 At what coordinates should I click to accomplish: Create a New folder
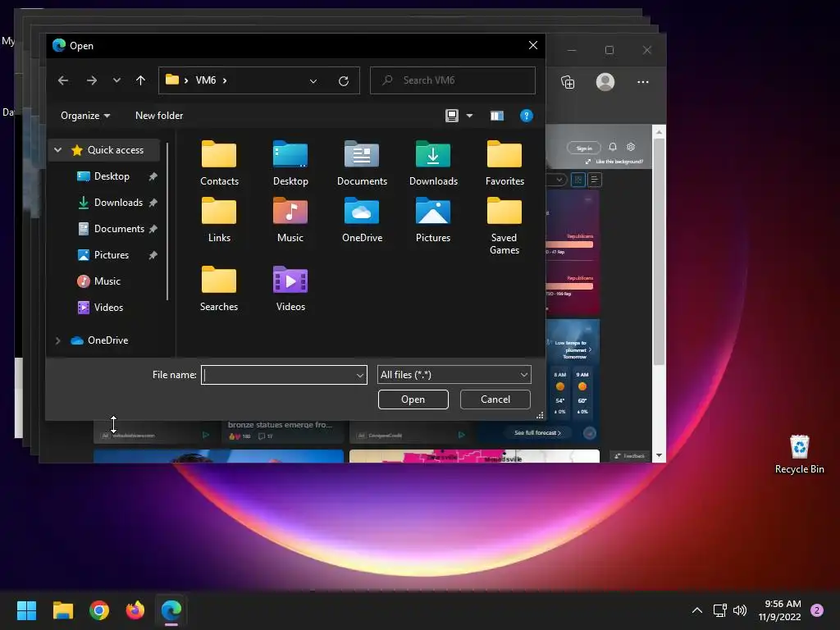pyautogui.click(x=159, y=116)
